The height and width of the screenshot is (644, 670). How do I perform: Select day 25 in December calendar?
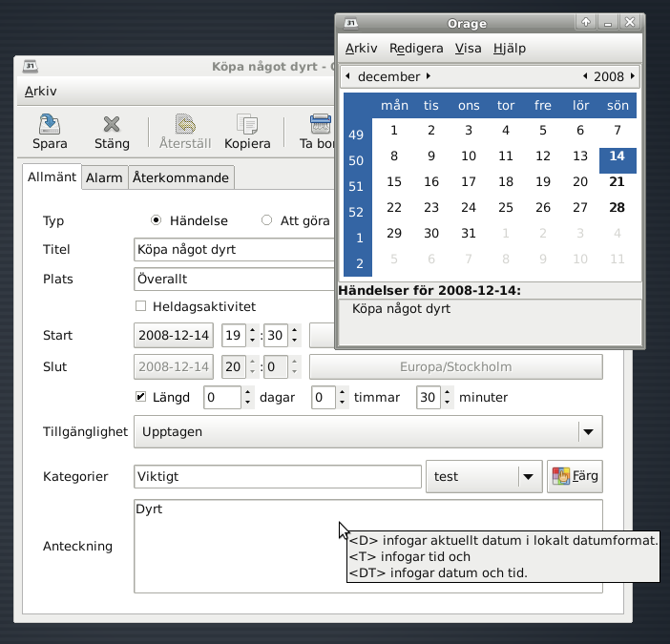[x=506, y=208]
